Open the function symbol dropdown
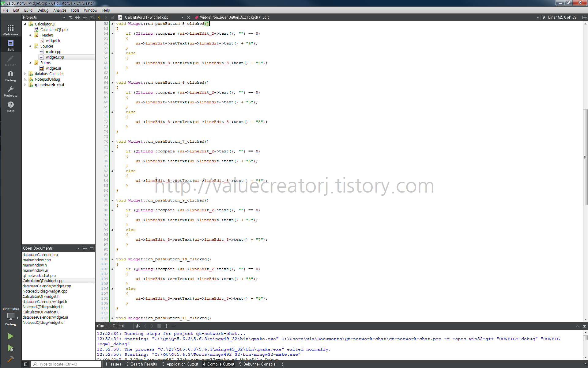The height and width of the screenshot is (368, 588). 537,17
